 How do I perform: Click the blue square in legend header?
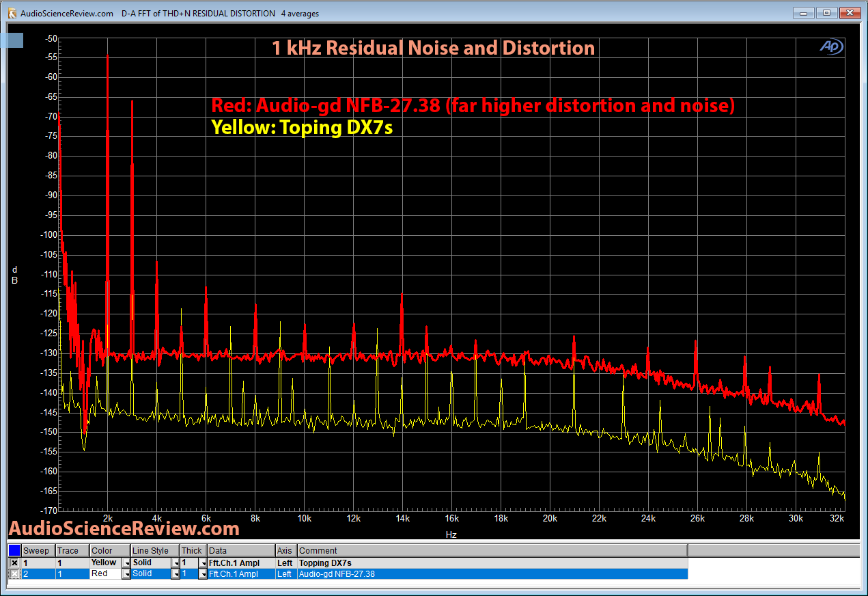(14, 550)
